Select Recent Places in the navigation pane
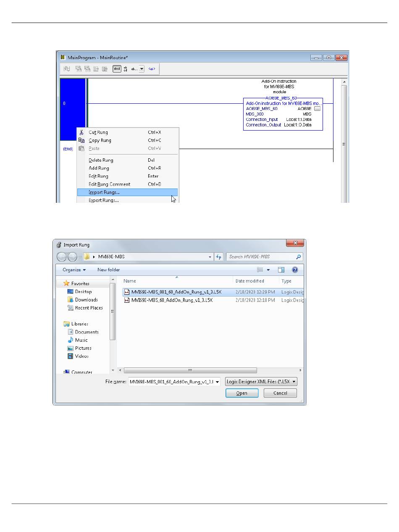Screen dimensions: 399x532 coord(89,308)
